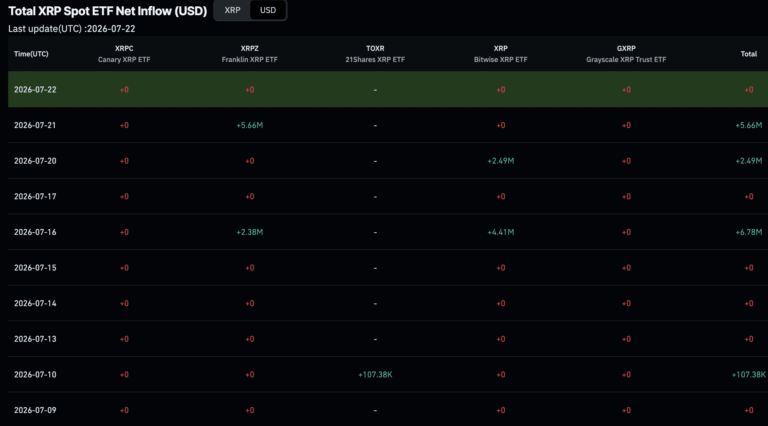Image resolution: width=768 pixels, height=426 pixels.
Task: Click the Total XRP Spot ETF Net Inflow title
Action: [108, 11]
